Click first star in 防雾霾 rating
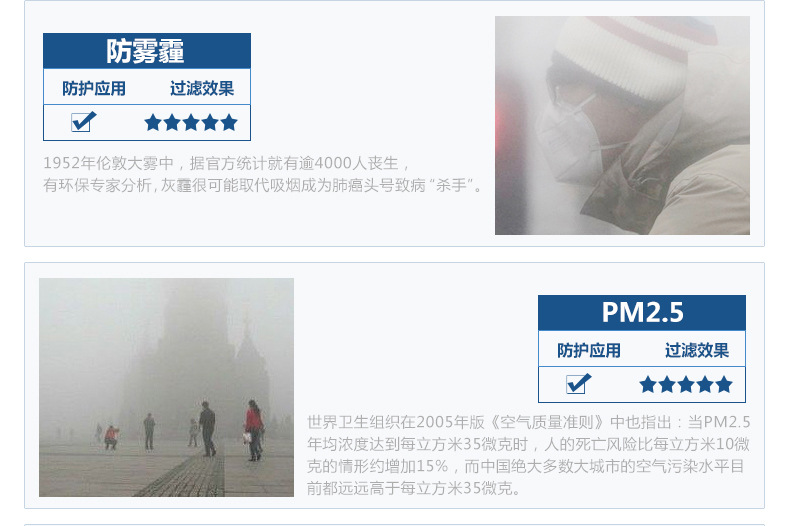Screen dimensions: 790x526 pyautogui.click(x=153, y=122)
